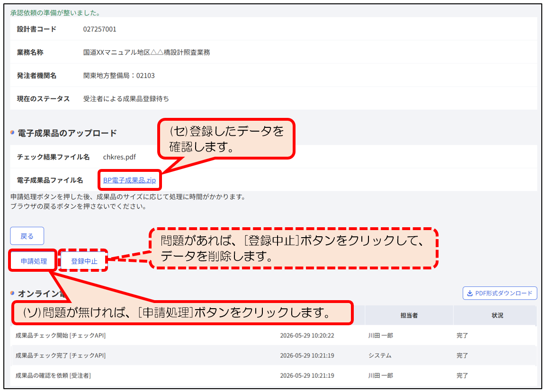Open the BP電子成果品.zip link
Screen dimensions: 547x392
point(129,180)
